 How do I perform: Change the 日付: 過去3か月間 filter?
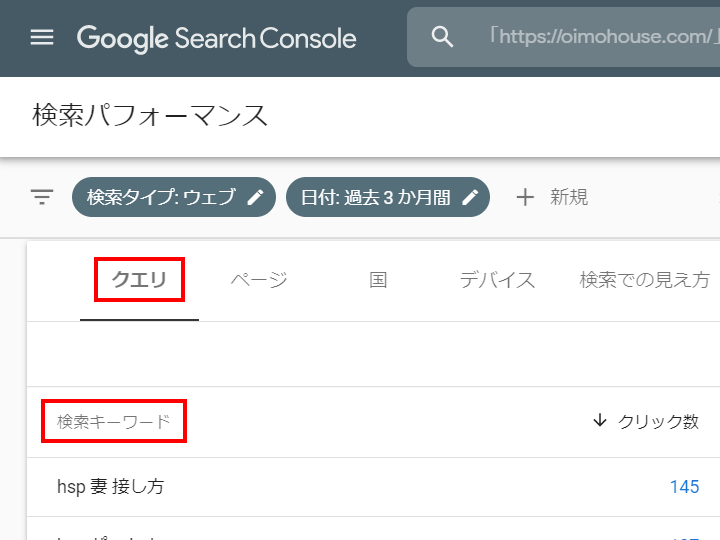coord(376,197)
